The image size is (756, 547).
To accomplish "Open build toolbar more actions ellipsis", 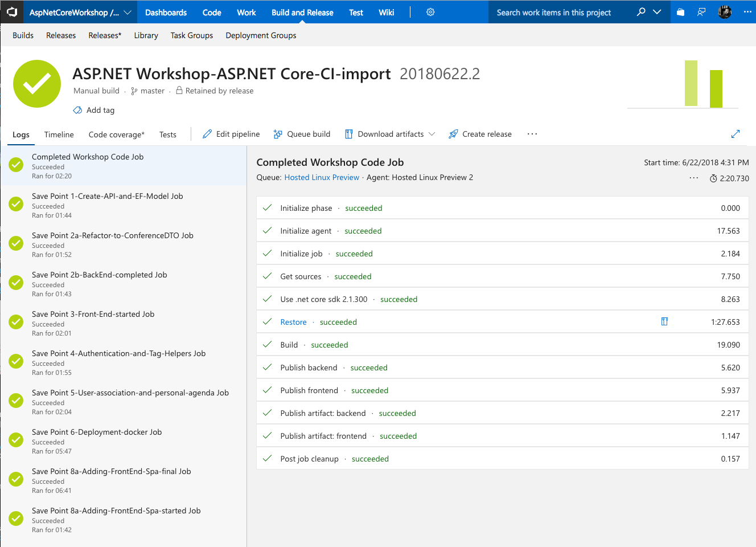I will [532, 134].
